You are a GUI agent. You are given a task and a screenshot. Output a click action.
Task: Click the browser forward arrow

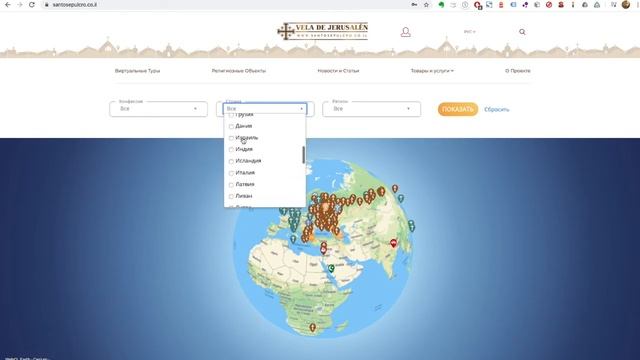20,4
